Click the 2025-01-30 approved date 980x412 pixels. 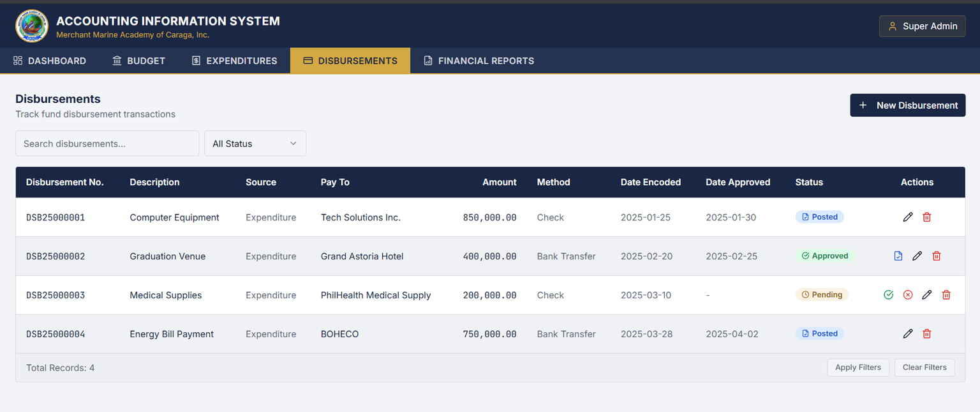(x=731, y=217)
